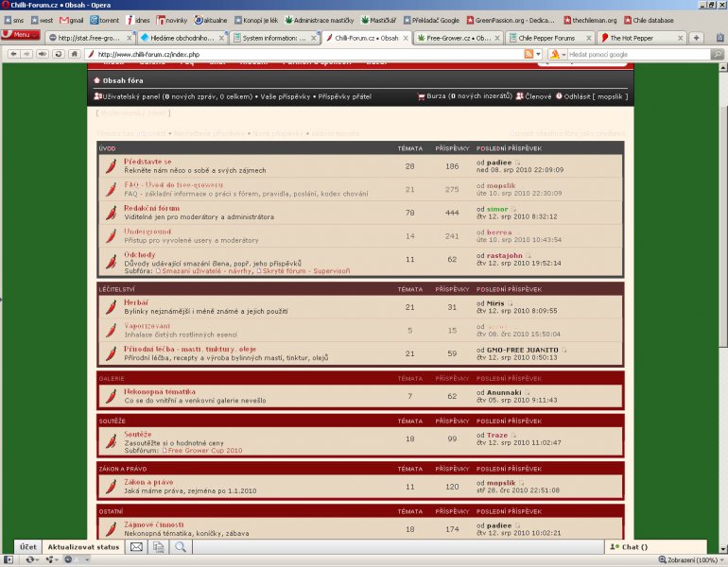Image resolution: width=728 pixels, height=567 pixels.
Task: Click the home icon beside Obsah fóra
Action: [x=96, y=81]
